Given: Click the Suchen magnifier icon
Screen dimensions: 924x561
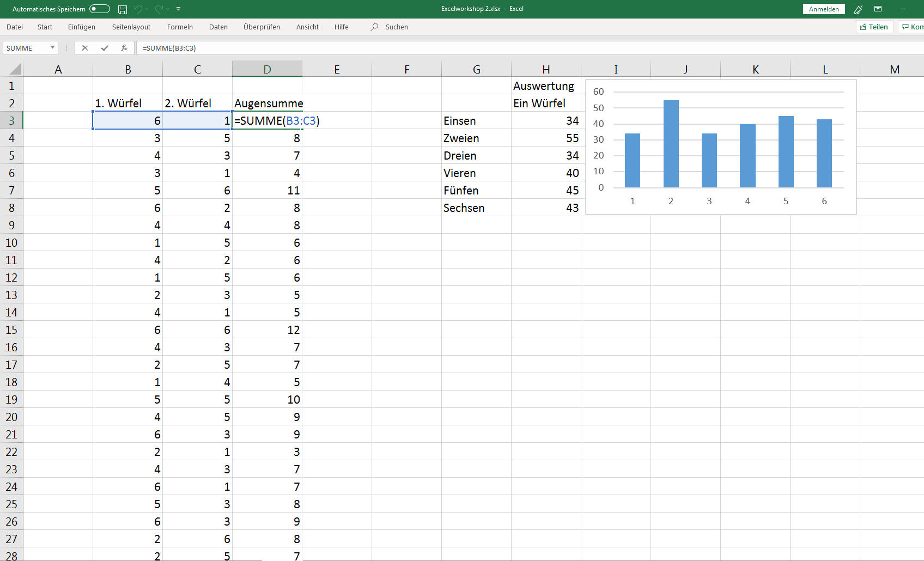Looking at the screenshot, I should pyautogui.click(x=374, y=27).
